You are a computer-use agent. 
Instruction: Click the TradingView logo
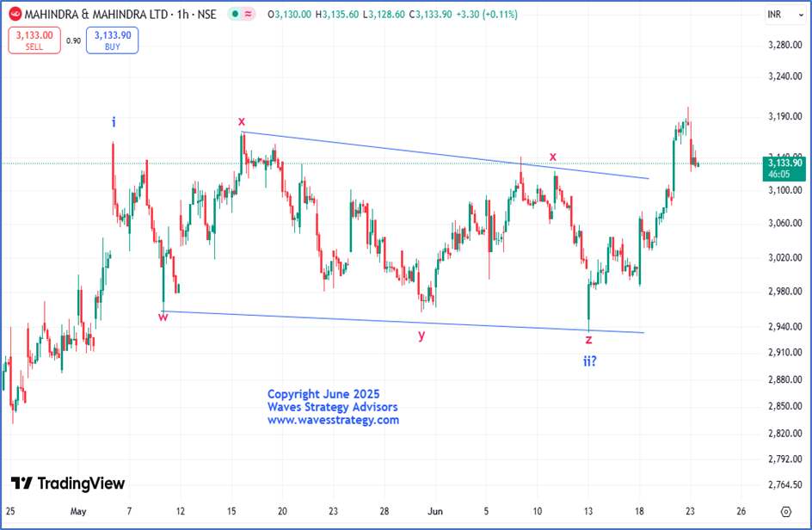point(68,484)
